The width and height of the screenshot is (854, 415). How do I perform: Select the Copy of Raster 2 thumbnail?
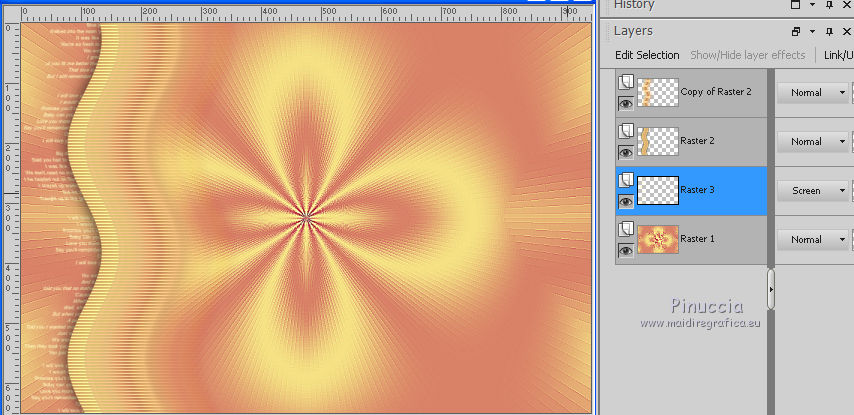(658, 92)
